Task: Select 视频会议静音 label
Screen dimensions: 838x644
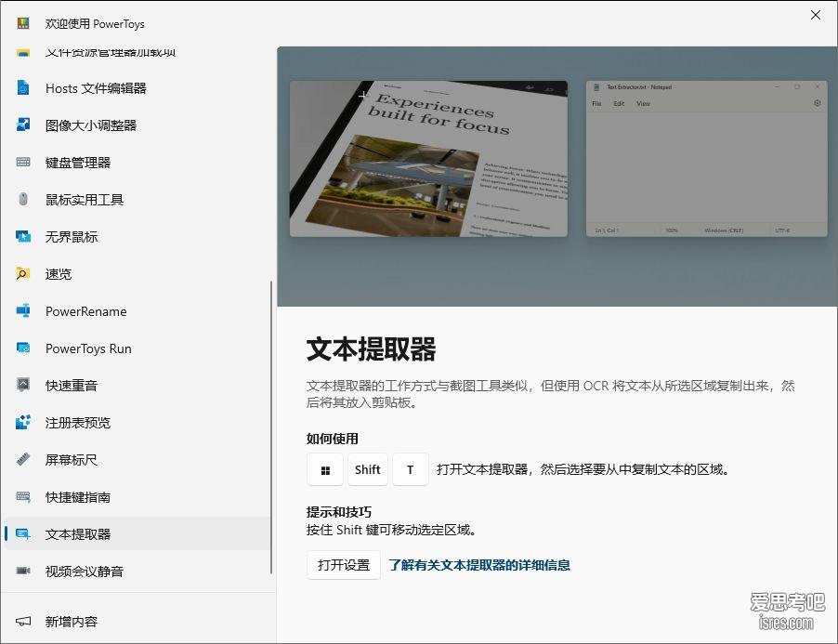Action: (x=85, y=572)
